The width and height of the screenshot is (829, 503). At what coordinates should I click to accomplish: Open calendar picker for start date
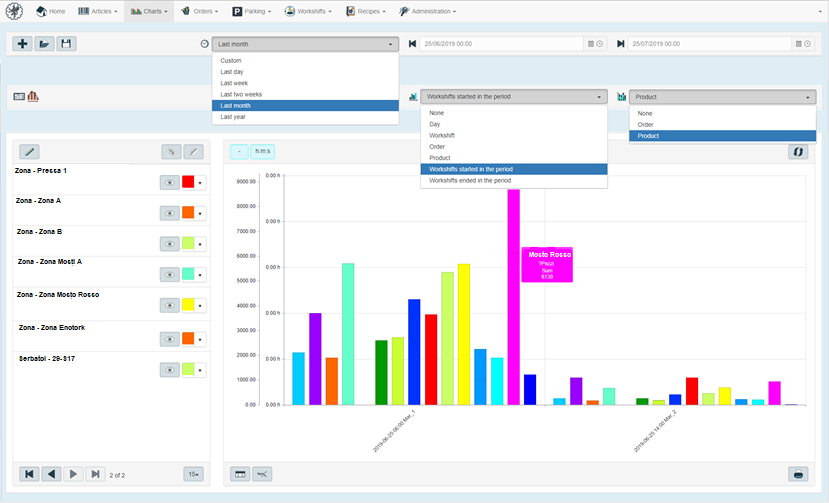tap(591, 44)
